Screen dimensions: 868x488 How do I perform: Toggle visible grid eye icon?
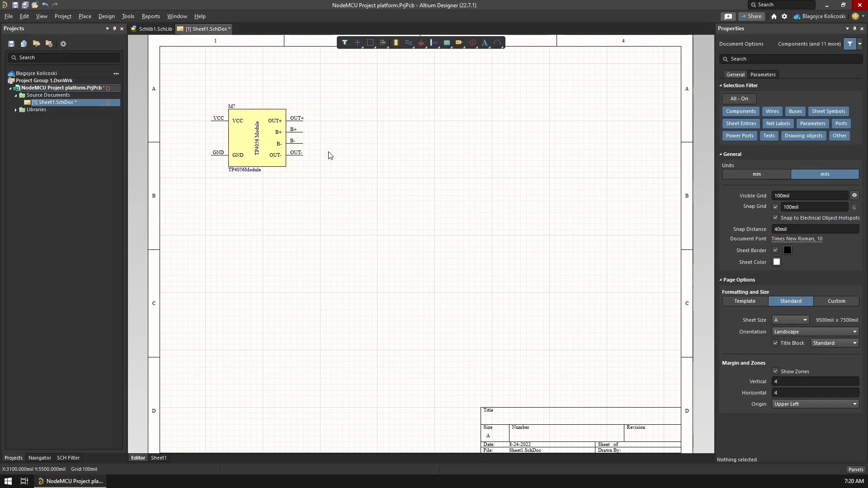coord(854,195)
